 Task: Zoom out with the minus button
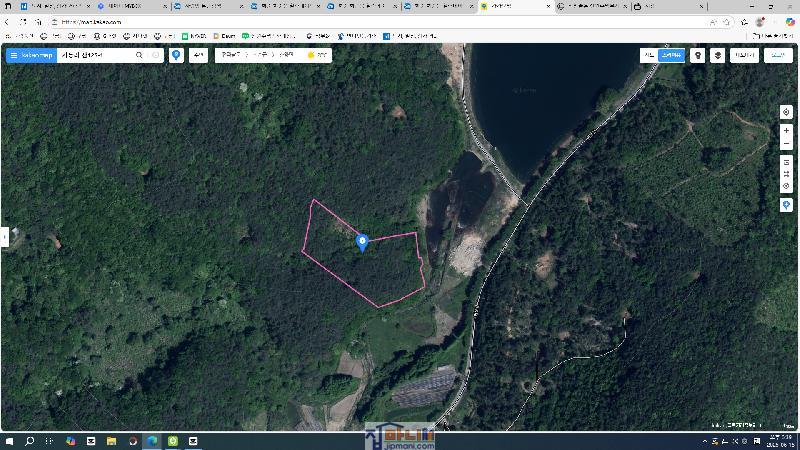click(786, 144)
